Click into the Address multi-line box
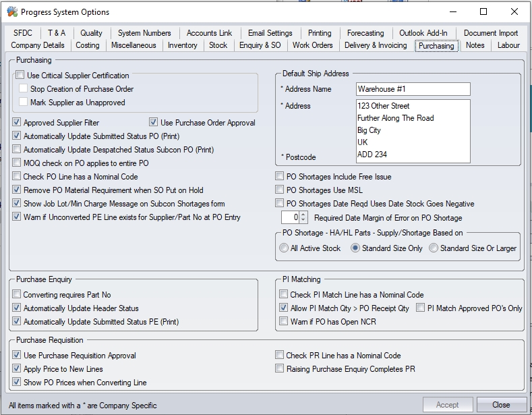Image resolution: width=532 pixels, height=415 pixels. tap(413, 130)
